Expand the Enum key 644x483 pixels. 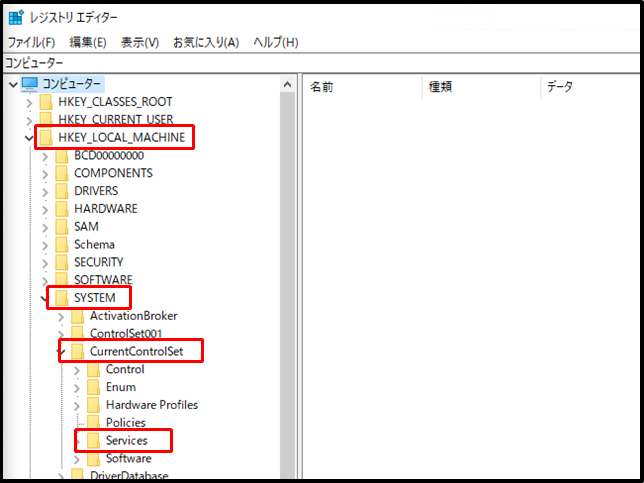tap(77, 388)
